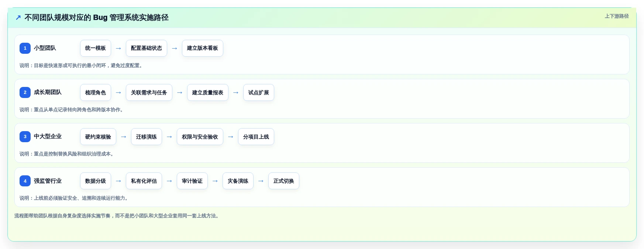Select the 硬约束核验 step box
644x249 pixels.
98,137
